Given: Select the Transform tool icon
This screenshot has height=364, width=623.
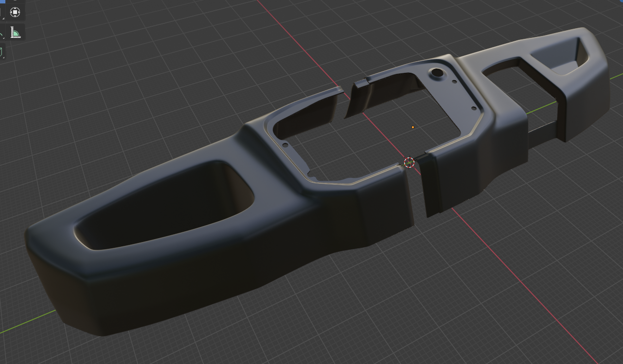Looking at the screenshot, I should tap(15, 12).
